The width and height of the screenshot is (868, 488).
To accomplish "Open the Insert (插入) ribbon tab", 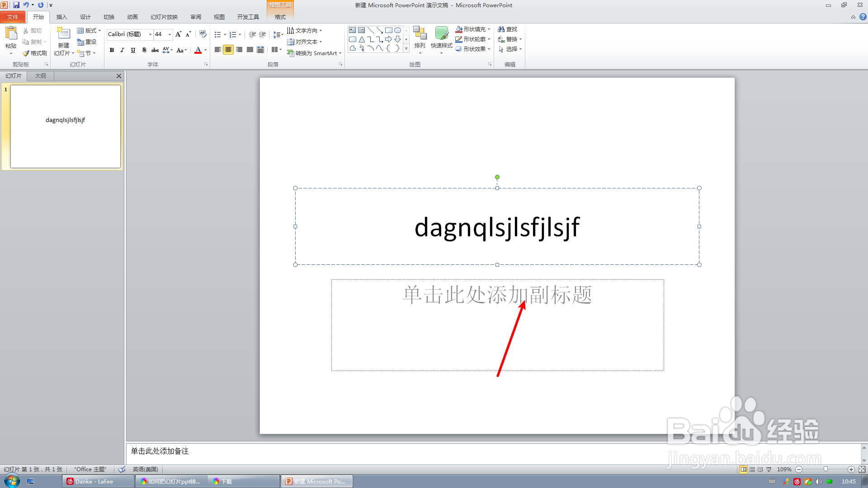I will coord(61,17).
